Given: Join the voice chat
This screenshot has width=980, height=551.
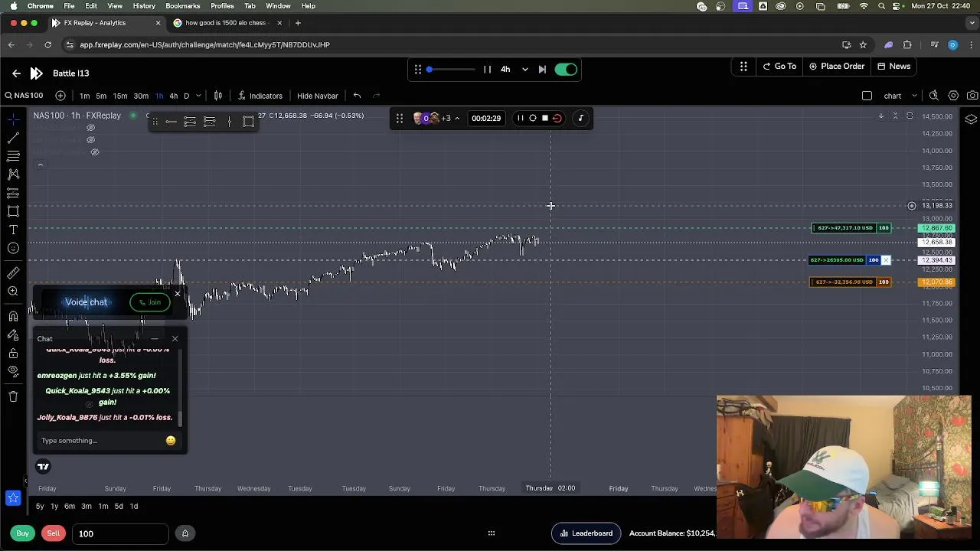Looking at the screenshot, I should pos(150,302).
